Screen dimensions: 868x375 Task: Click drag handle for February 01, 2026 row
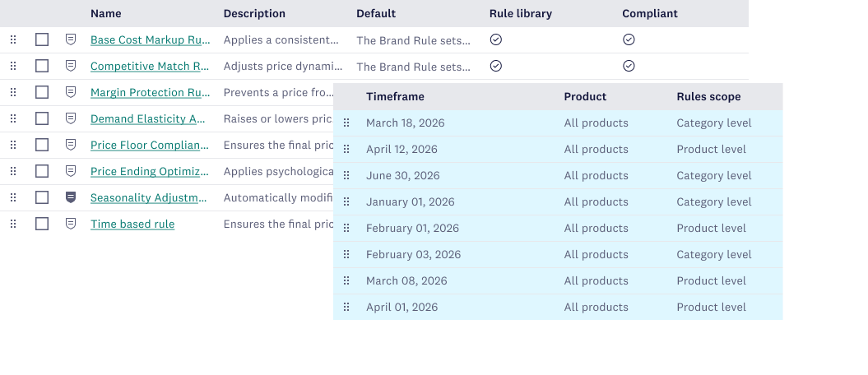point(346,228)
